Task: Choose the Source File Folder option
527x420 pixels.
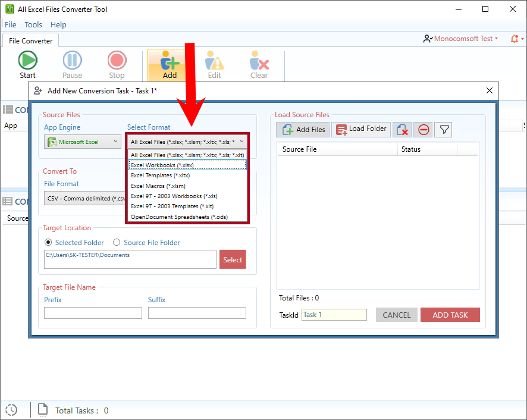Action: pos(117,242)
